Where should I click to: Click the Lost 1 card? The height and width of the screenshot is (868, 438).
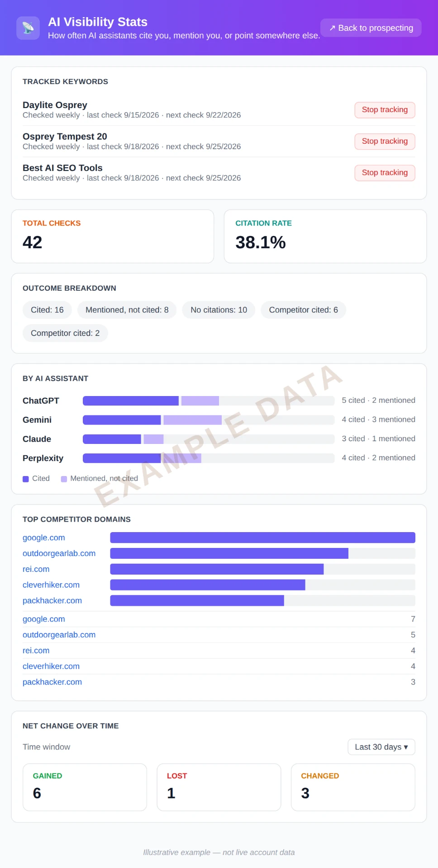(219, 787)
